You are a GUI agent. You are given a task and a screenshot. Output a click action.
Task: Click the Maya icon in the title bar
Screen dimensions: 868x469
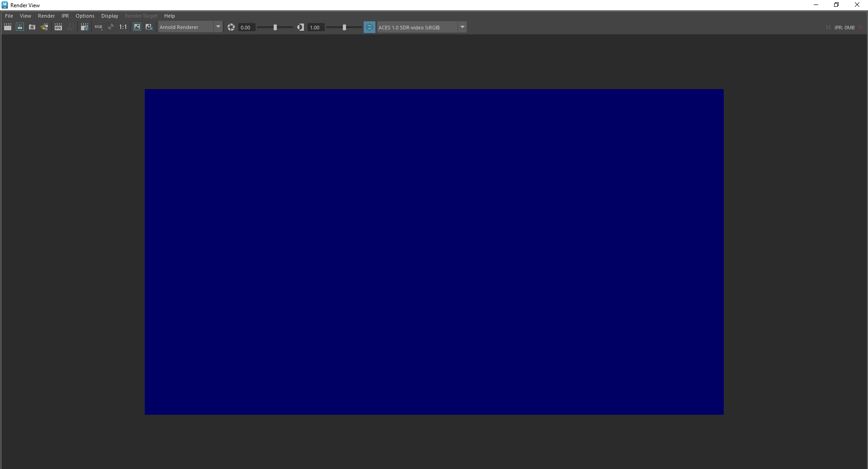tap(5, 5)
